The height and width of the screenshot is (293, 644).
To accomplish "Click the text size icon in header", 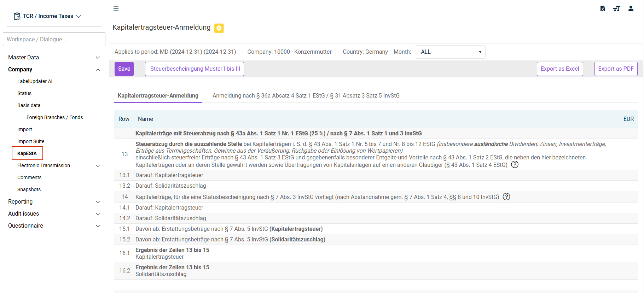I will point(617,8).
